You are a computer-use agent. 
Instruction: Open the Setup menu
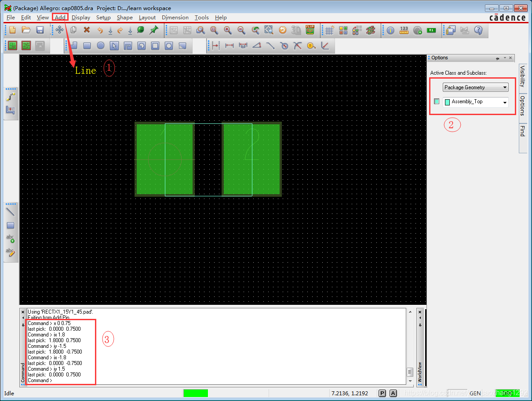click(x=103, y=18)
